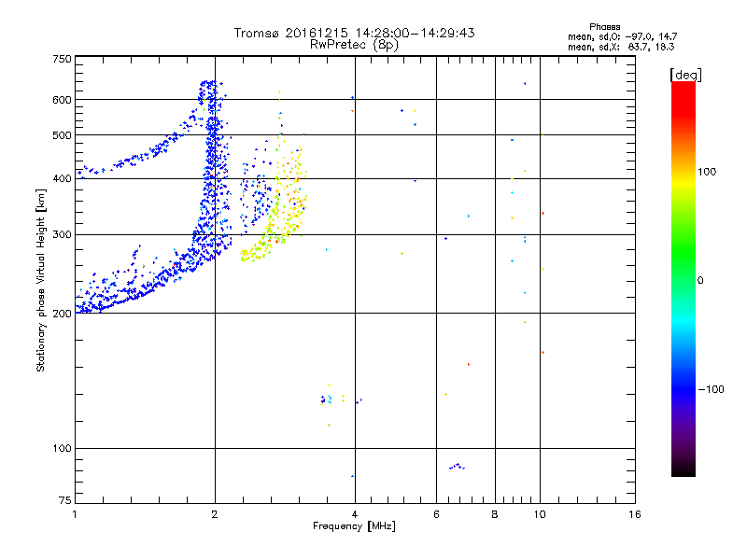Click the '16' frequency tick label

click(x=635, y=514)
